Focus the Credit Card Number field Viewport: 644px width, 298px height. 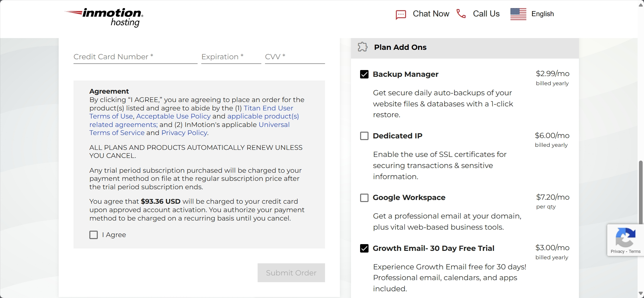coord(135,57)
